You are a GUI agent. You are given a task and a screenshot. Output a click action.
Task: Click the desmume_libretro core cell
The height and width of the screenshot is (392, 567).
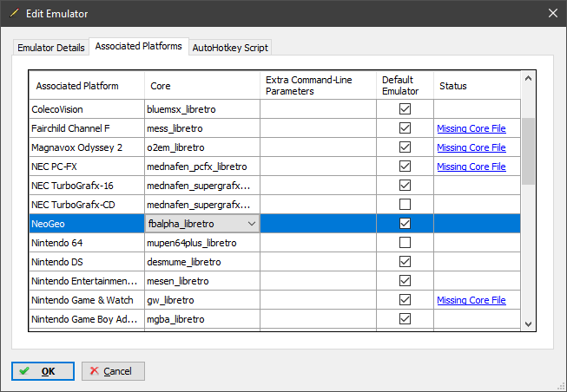[x=202, y=262]
